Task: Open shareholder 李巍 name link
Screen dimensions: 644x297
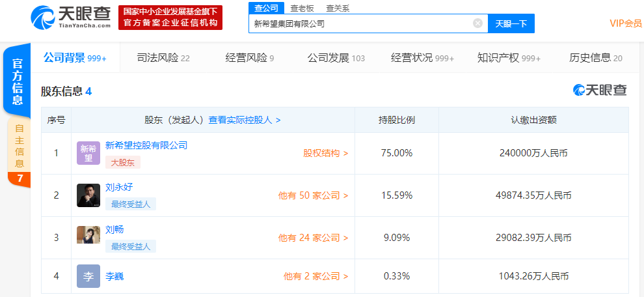Action: point(114,276)
